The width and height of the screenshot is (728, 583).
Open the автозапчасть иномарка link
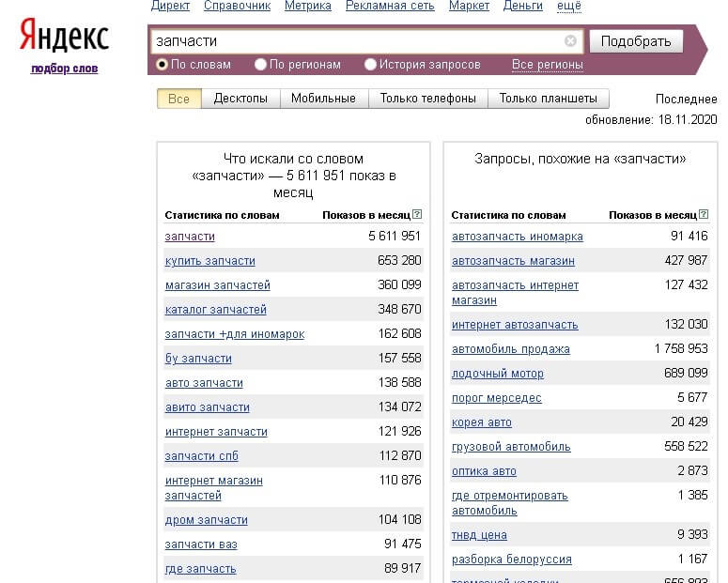518,237
